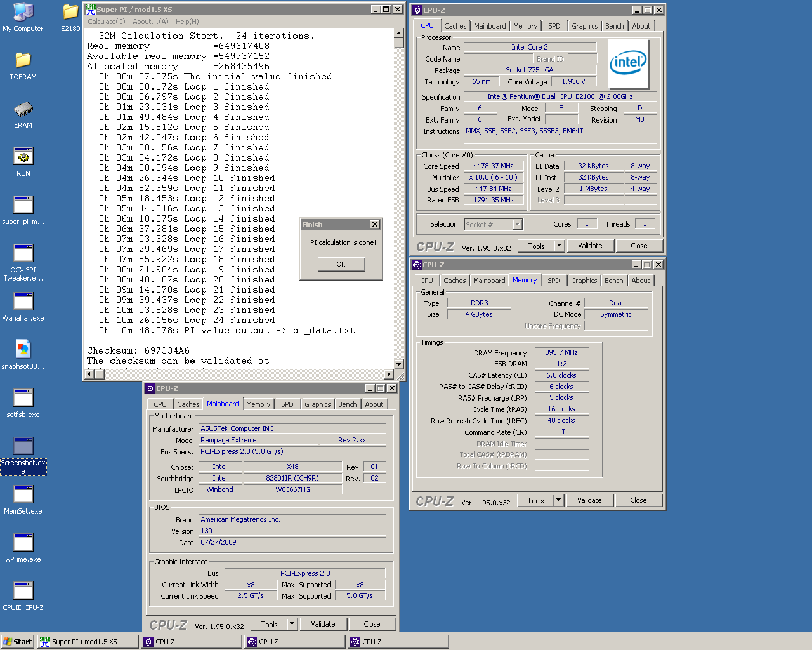The image size is (812, 650).
Task: Click the DRAM Frequency value 895.7 MHz
Action: click(x=561, y=353)
